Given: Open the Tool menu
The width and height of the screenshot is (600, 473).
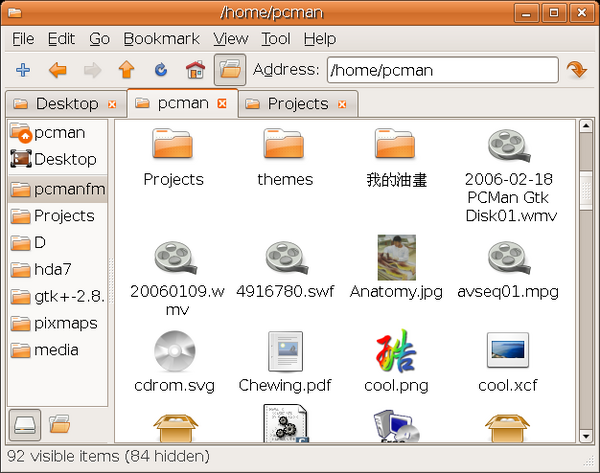Looking at the screenshot, I should (275, 39).
